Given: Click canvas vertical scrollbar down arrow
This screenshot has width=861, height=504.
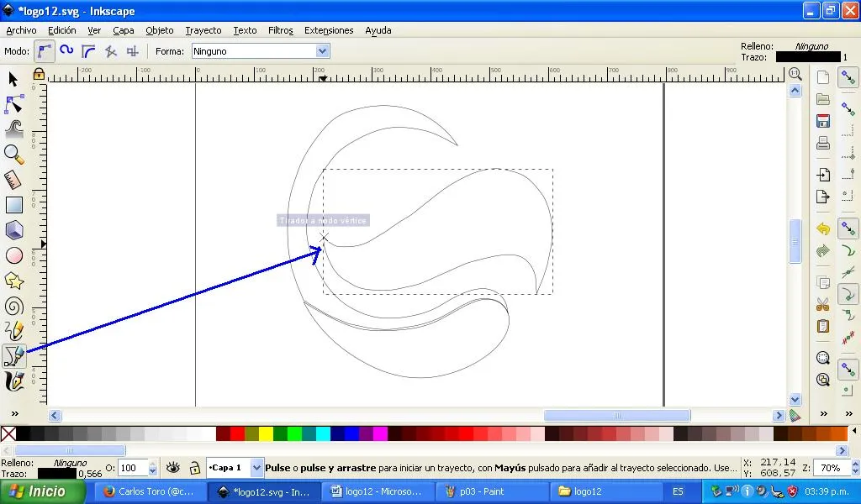Looking at the screenshot, I should pos(795,399).
